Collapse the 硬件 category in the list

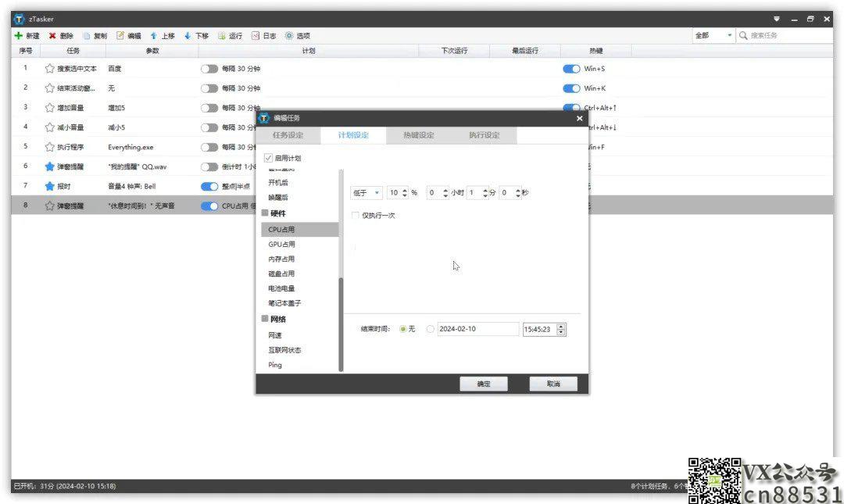(x=265, y=213)
